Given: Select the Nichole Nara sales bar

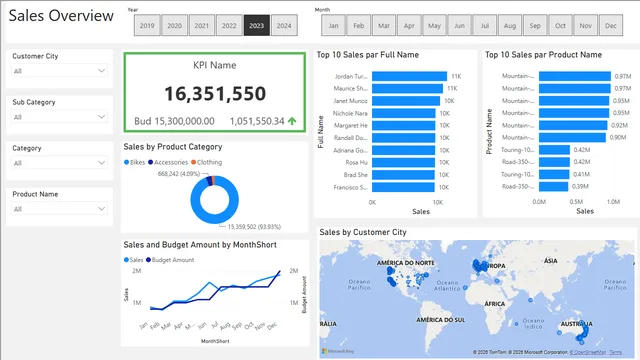Looking at the screenshot, I should click(x=403, y=113).
